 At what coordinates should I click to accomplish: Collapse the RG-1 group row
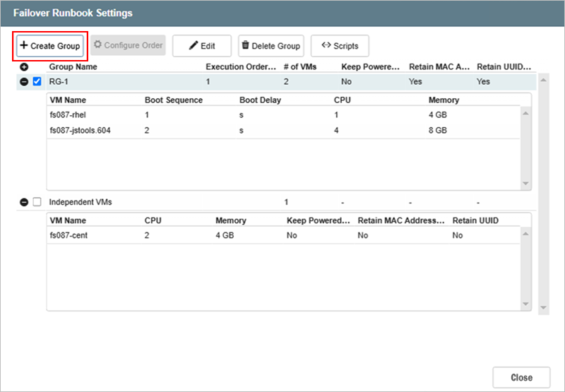[24, 82]
